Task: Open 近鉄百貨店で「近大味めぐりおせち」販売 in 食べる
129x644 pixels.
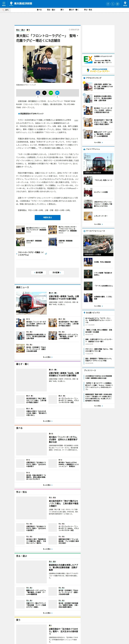Action: pyautogui.click(x=31, y=463)
